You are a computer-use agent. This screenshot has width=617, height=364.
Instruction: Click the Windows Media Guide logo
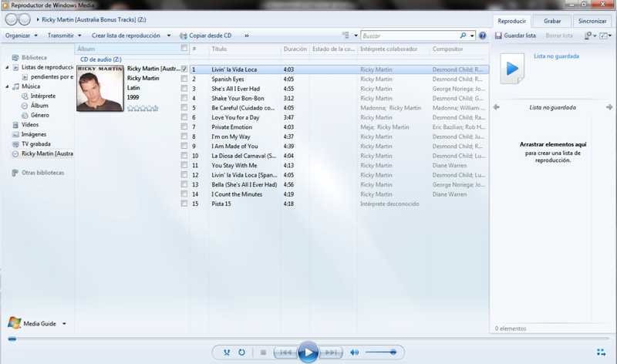click(14, 323)
